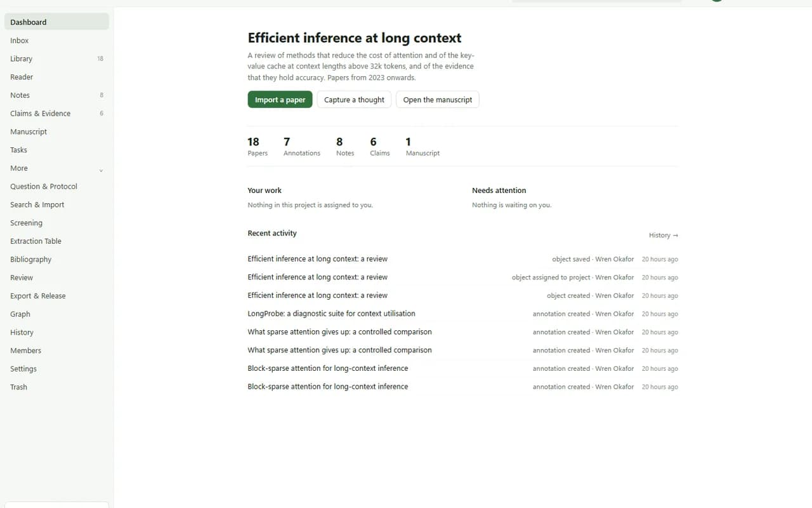Click the 1 Manuscript statistic
812x508 pixels.
(422, 146)
